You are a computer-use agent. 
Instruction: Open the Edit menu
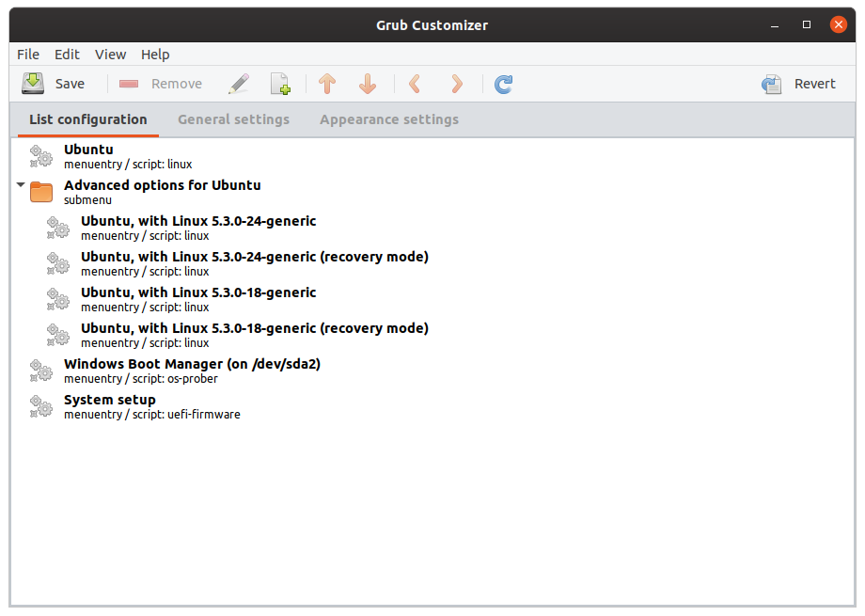[67, 55]
